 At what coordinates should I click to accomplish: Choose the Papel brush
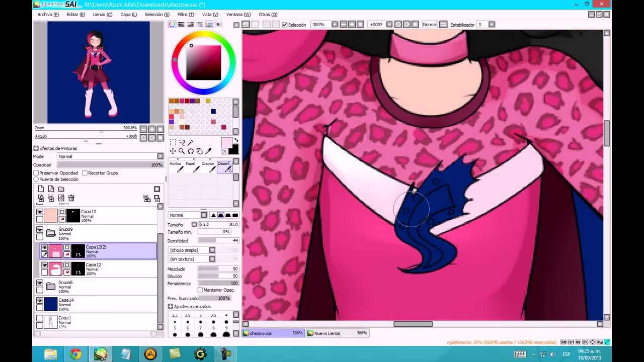(x=192, y=166)
